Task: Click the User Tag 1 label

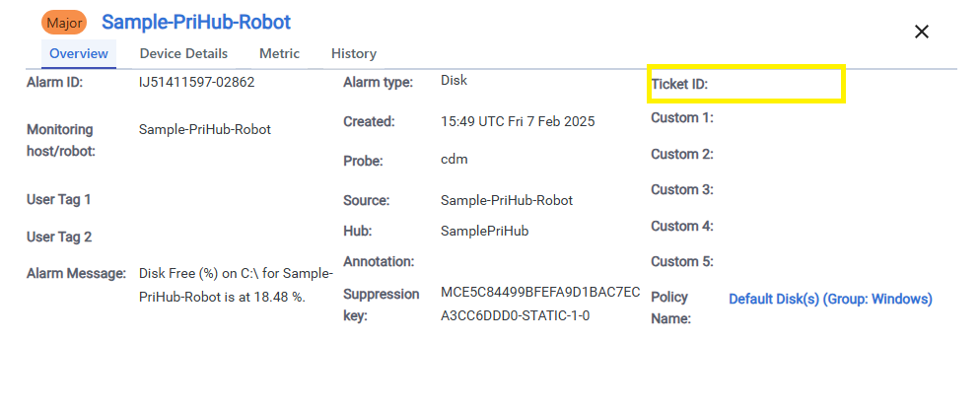Action: [59, 199]
